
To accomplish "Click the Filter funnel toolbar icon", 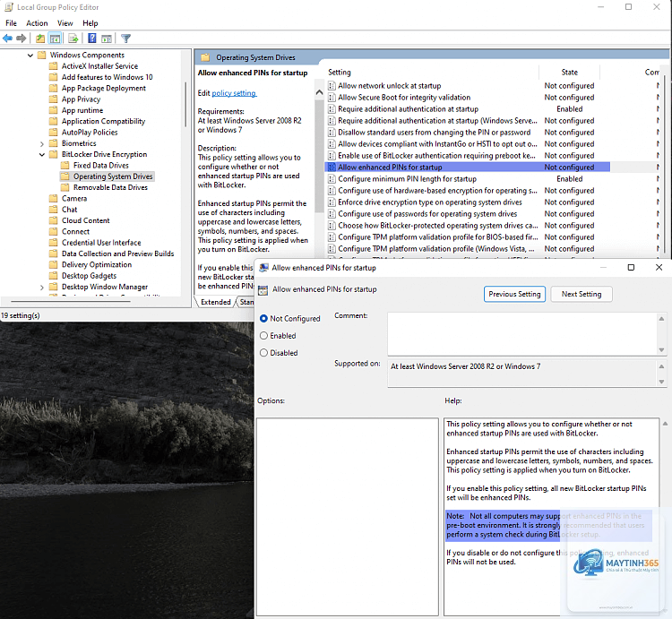I will pyautogui.click(x=125, y=39).
